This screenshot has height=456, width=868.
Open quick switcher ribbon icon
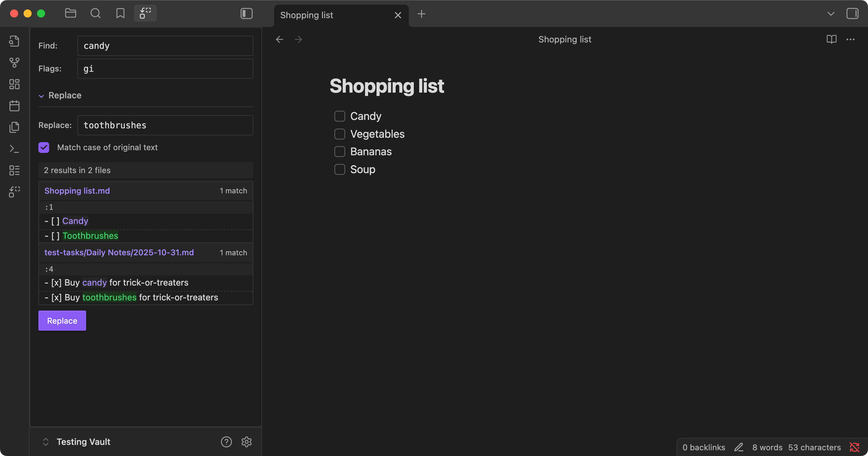(x=14, y=41)
